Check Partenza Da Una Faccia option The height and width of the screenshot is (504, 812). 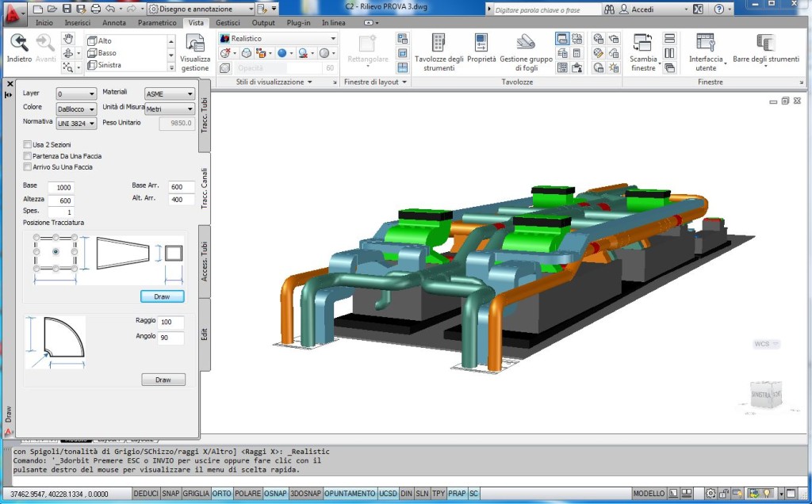pos(28,156)
